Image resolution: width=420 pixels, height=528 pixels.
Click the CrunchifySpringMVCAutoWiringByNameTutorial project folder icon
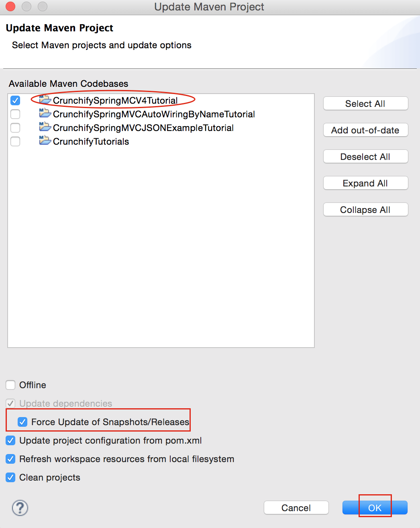[x=45, y=113]
